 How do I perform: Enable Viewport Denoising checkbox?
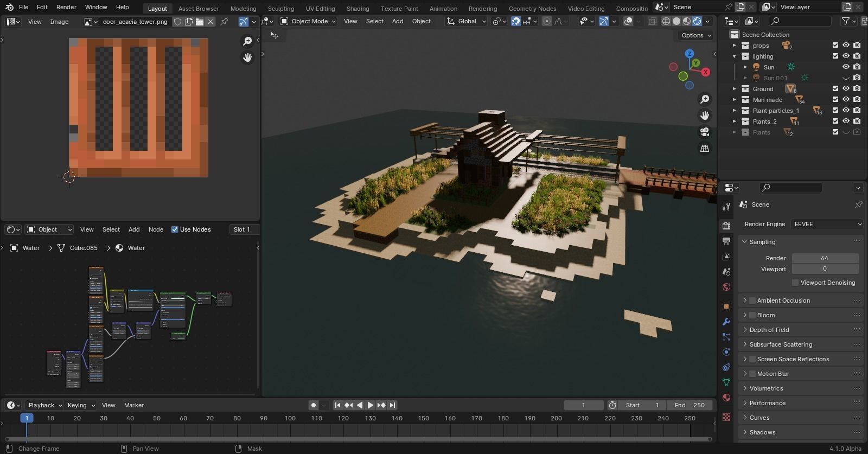coord(795,283)
